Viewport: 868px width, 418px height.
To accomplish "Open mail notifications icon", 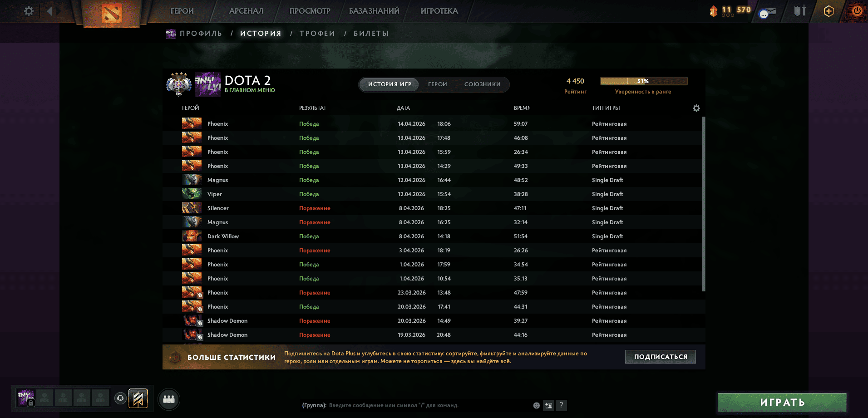I will 768,12.
